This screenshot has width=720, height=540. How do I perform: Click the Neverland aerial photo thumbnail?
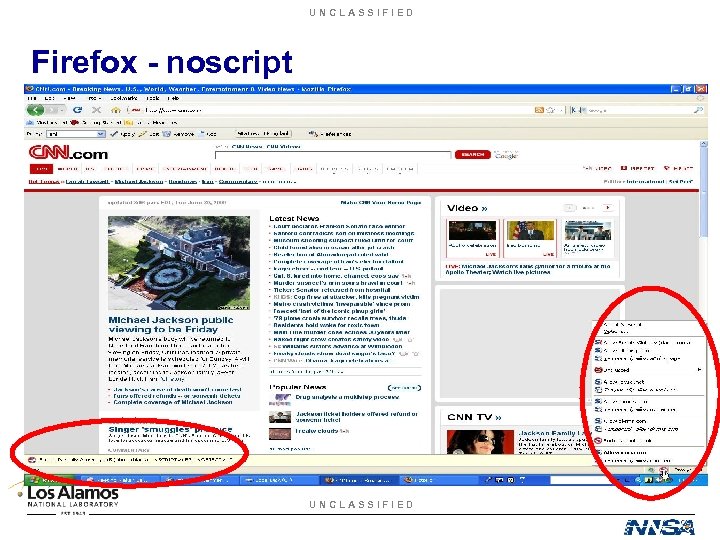[x=179, y=263]
